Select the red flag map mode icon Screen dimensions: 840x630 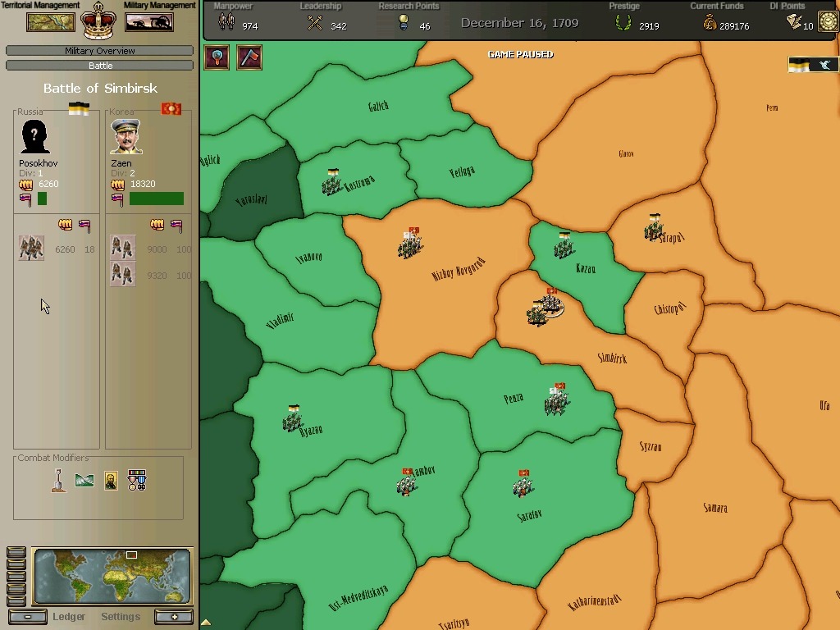point(249,57)
